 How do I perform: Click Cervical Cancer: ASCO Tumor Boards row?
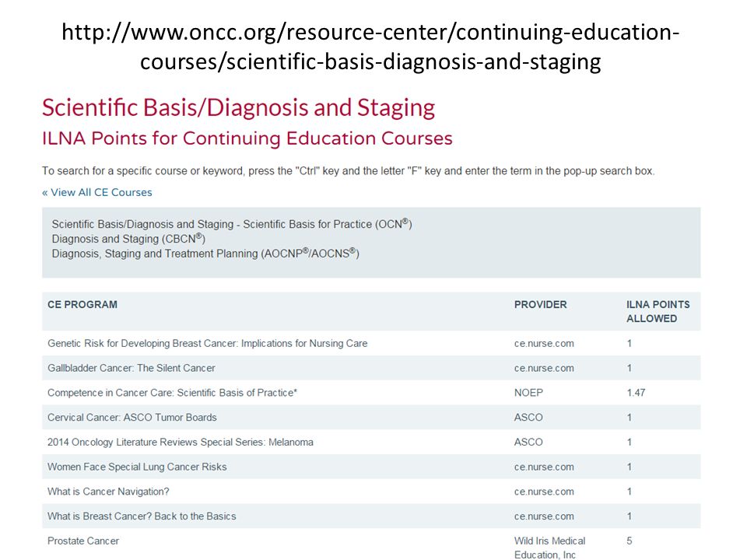pyautogui.click(x=371, y=418)
